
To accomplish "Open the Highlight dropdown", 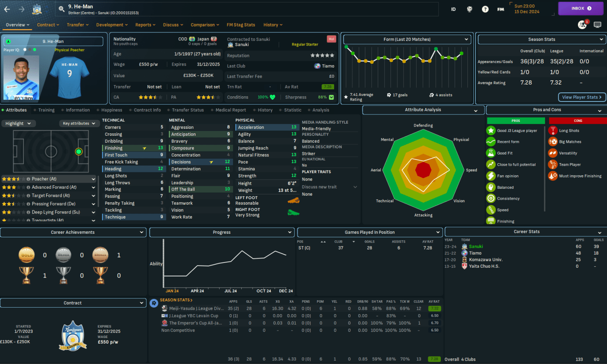I will [18, 124].
